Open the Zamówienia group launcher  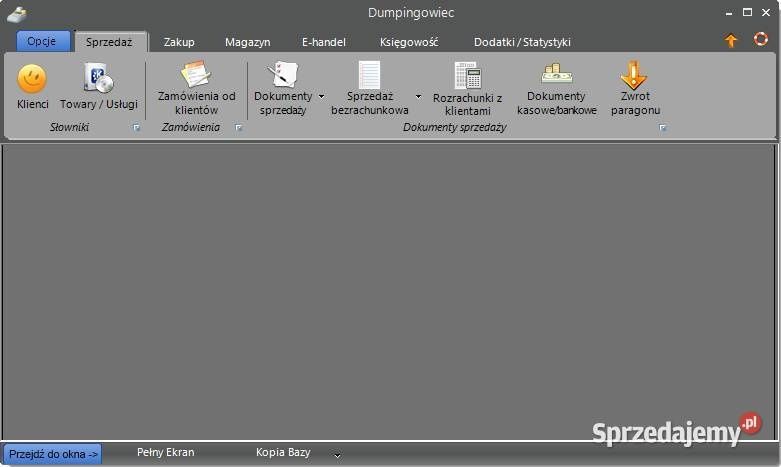point(239,128)
